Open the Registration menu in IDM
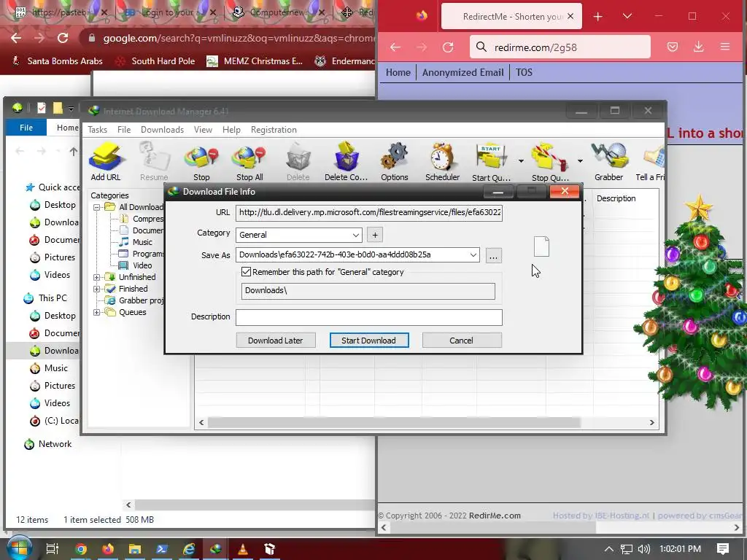 [x=274, y=130]
